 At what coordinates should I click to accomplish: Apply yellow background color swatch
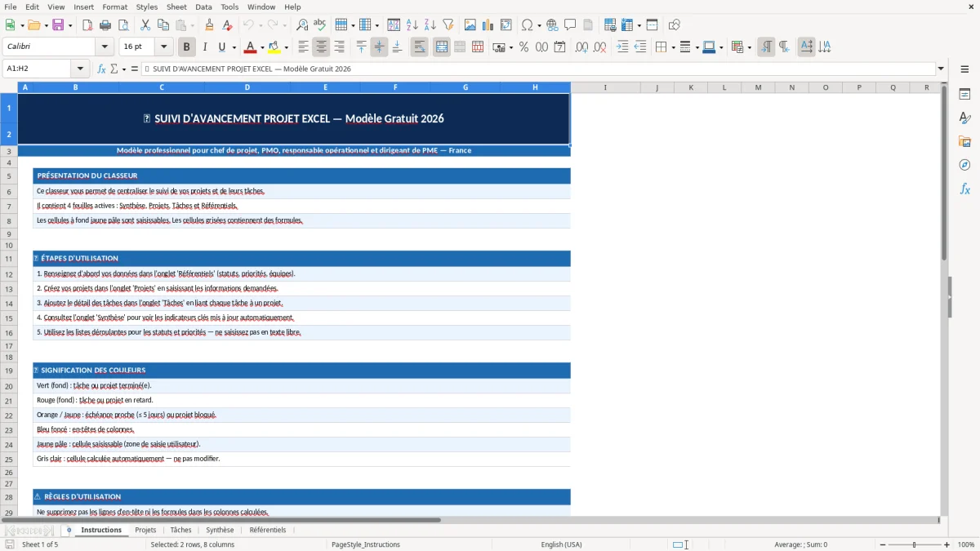click(x=274, y=47)
